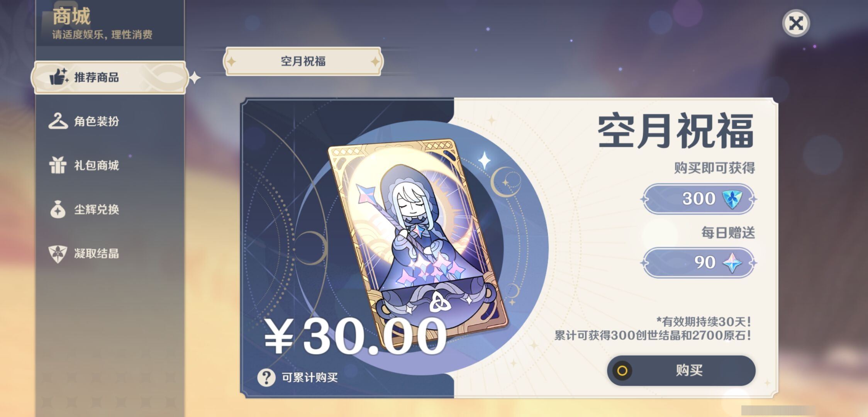
Task: Click the Genesis Crystal icon beside 300
Action: tap(732, 199)
